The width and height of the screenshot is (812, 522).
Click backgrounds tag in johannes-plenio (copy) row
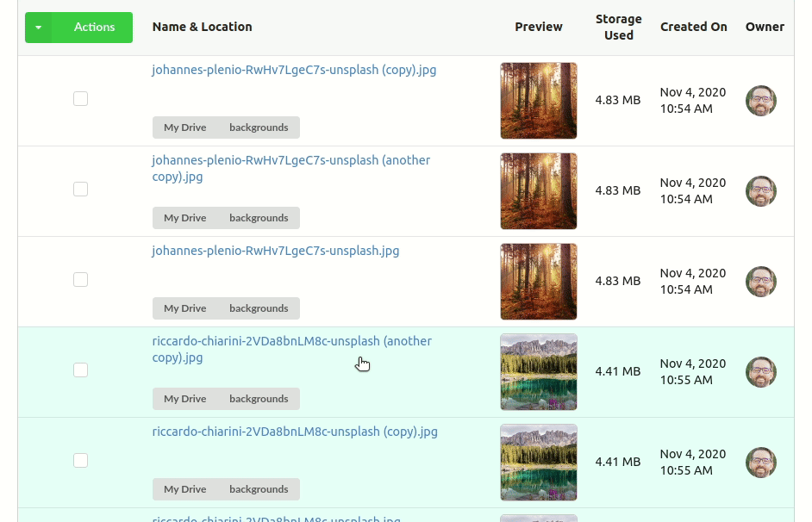(259, 127)
